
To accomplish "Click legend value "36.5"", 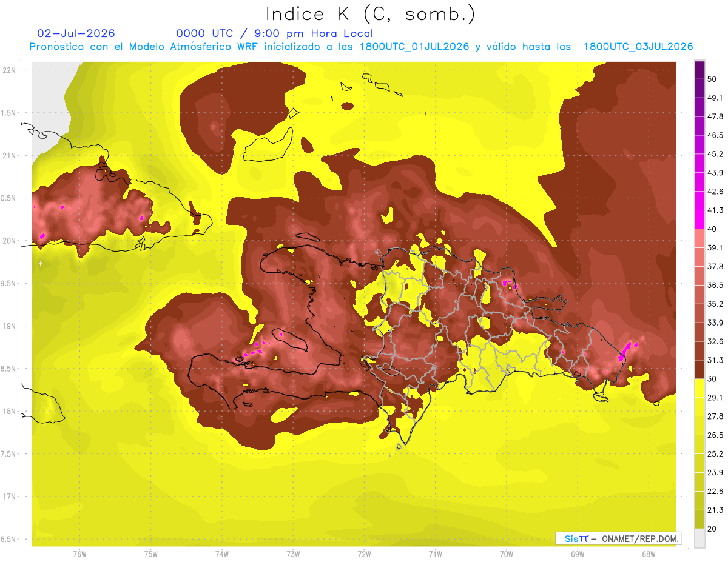I will click(x=715, y=285).
